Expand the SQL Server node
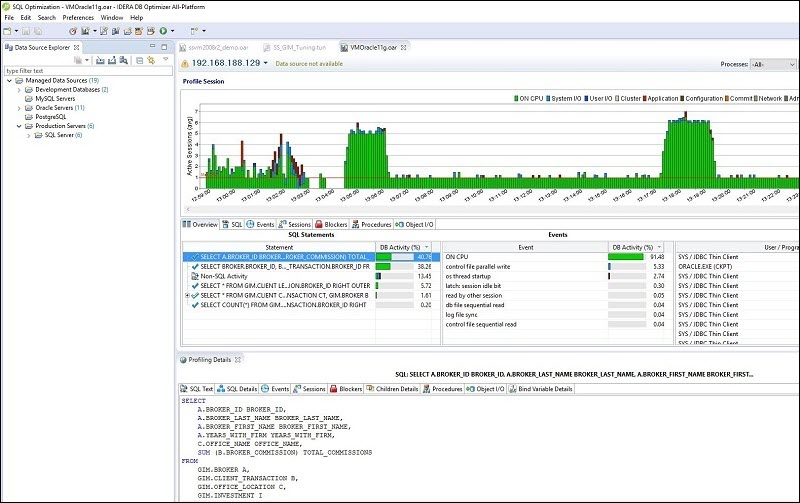 click(29, 135)
